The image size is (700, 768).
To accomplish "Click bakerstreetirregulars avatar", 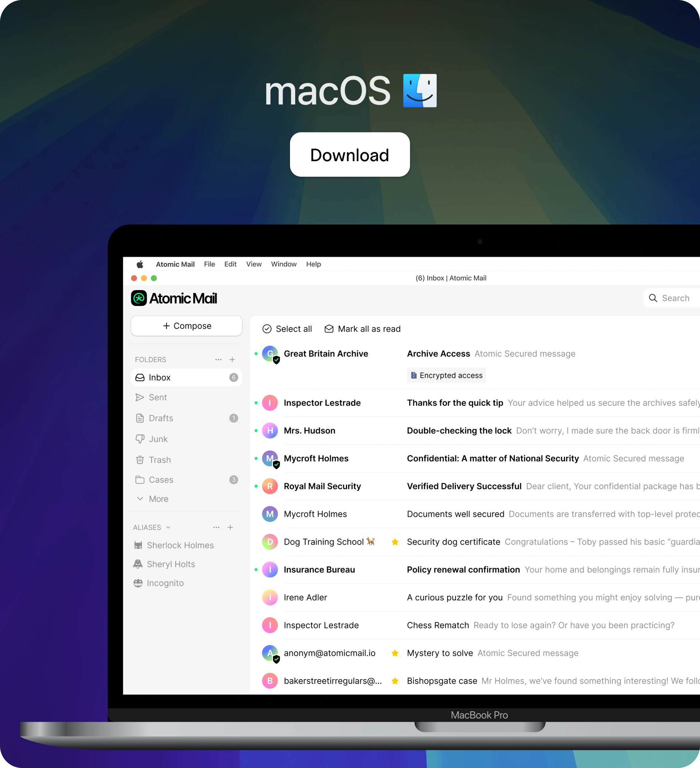I will click(x=270, y=681).
